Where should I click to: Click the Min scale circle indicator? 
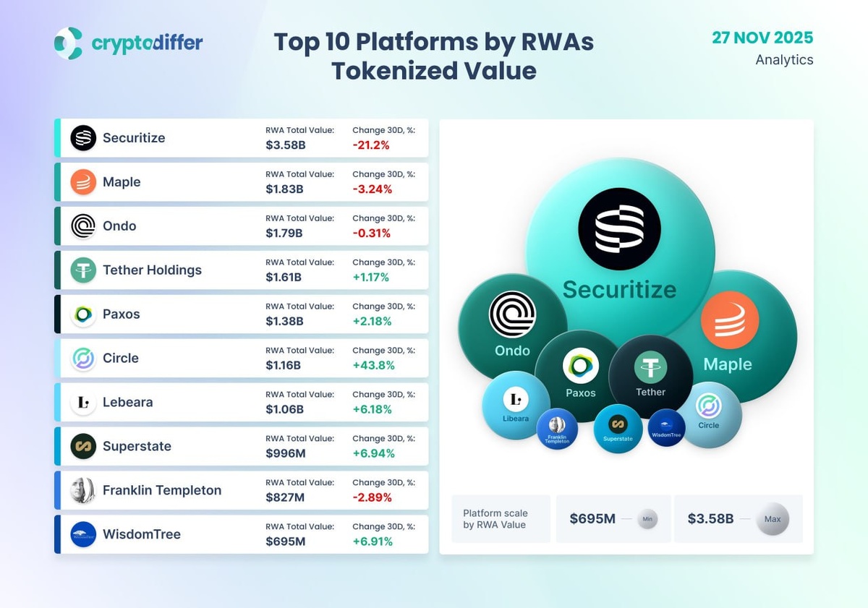coord(647,519)
